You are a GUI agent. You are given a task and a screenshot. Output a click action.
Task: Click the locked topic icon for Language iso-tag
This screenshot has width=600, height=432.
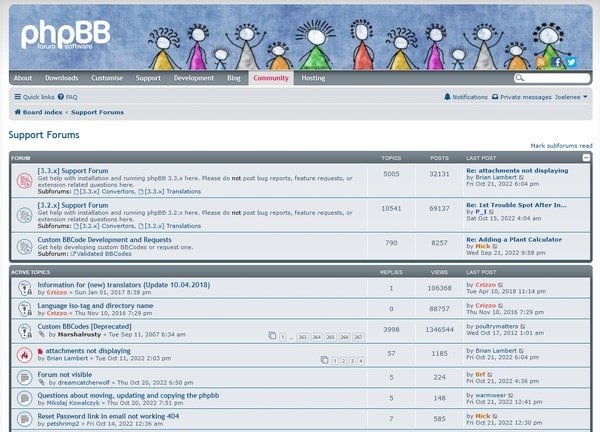[24, 308]
